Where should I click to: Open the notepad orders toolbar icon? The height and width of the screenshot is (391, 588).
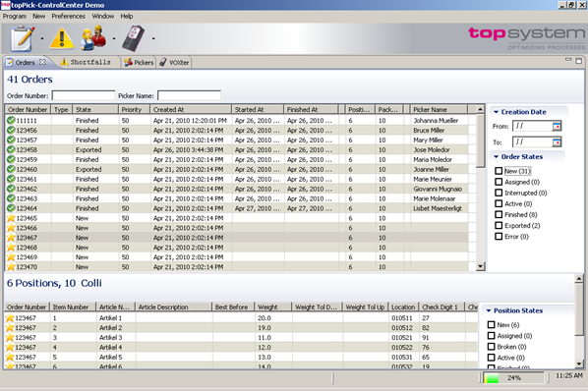(23, 38)
